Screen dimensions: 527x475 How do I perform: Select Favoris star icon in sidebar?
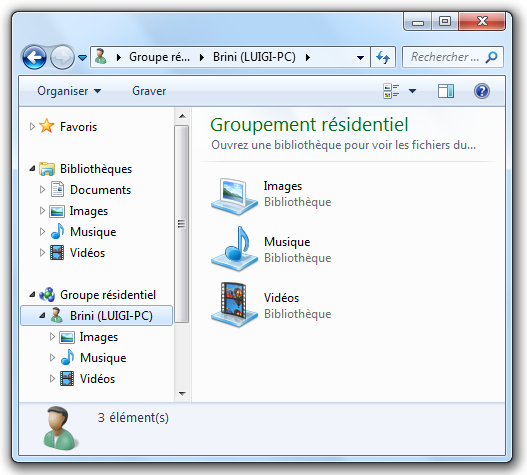[x=47, y=126]
